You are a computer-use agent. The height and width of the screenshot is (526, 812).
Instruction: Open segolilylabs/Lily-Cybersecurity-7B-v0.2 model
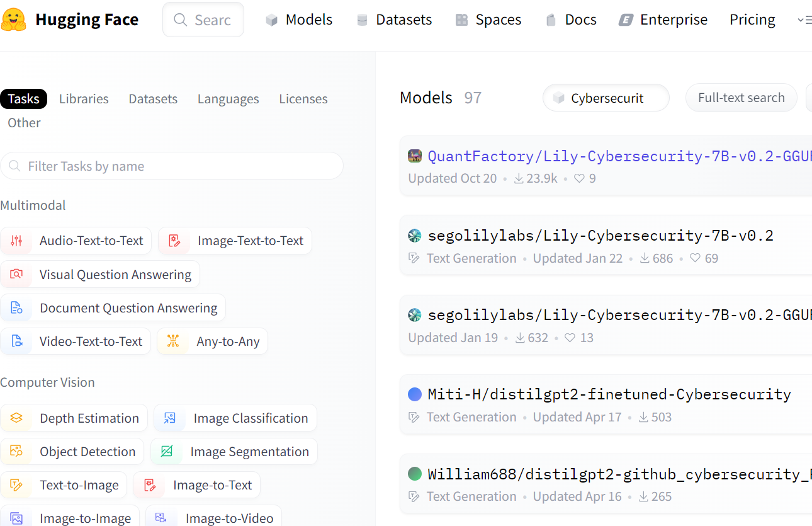point(601,236)
